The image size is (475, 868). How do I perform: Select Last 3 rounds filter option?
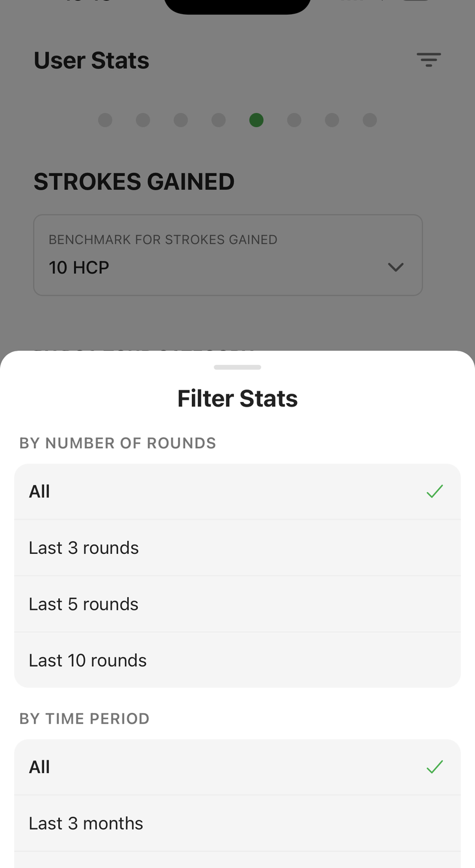pos(237,548)
